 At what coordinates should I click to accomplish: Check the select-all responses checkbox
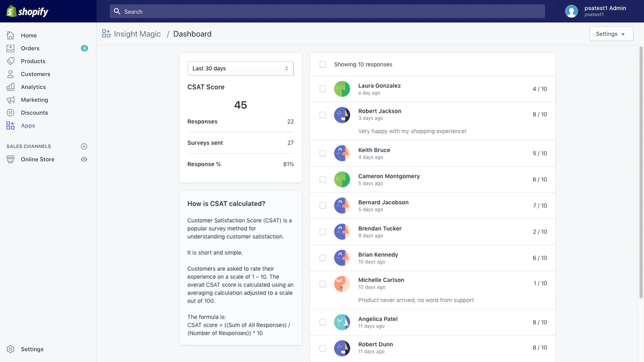point(323,64)
